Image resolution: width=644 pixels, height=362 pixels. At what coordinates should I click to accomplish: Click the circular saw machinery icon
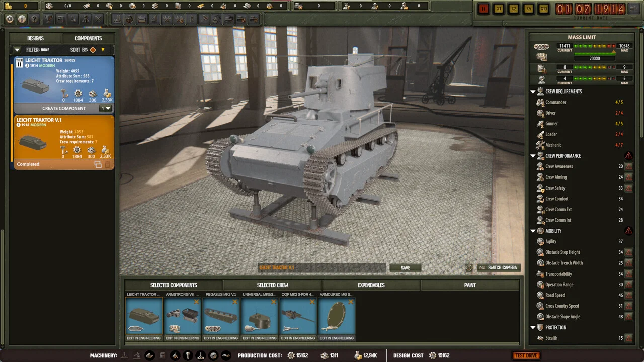212,356
